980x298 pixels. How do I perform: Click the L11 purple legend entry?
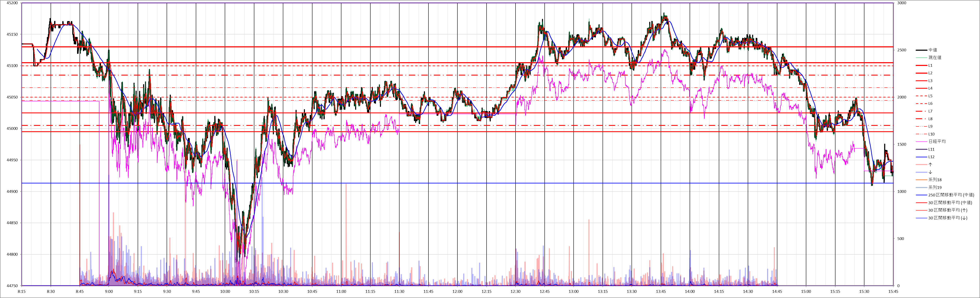point(931,149)
